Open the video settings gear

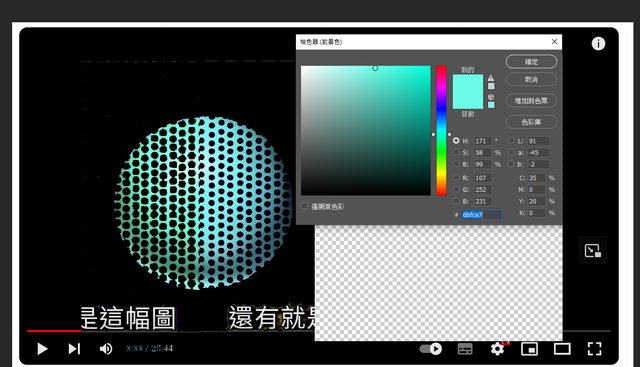pyautogui.click(x=497, y=349)
